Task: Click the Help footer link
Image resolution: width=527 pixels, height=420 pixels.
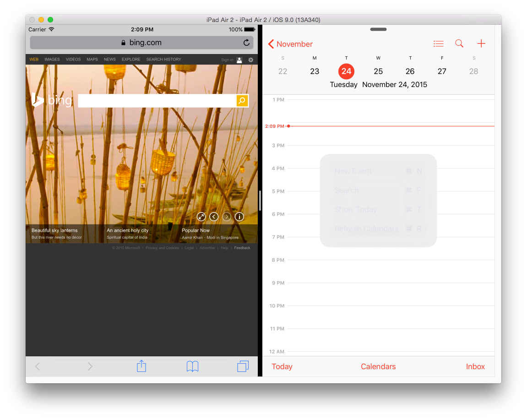Action: pos(224,248)
